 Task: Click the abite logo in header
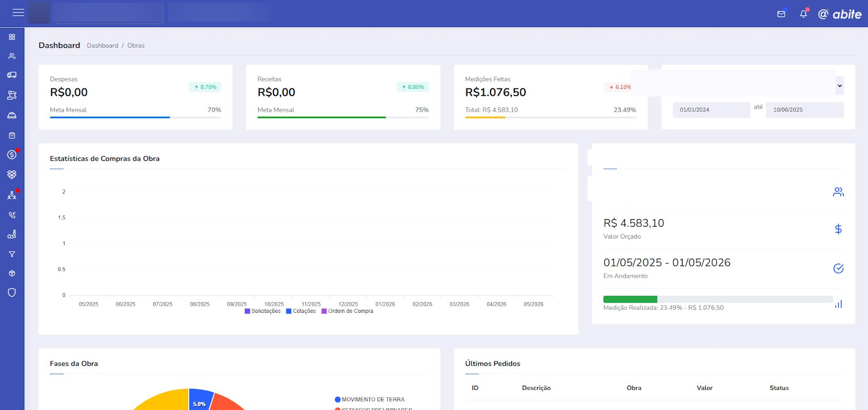pos(840,14)
